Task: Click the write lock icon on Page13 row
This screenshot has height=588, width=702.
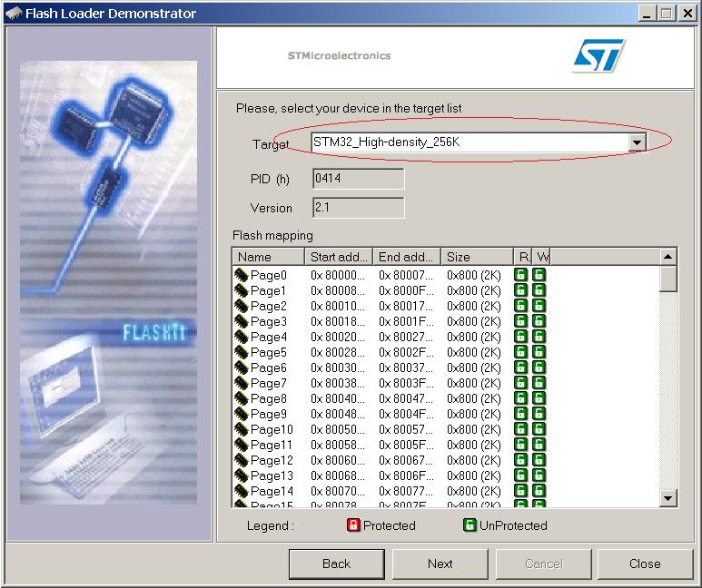Action: click(539, 476)
